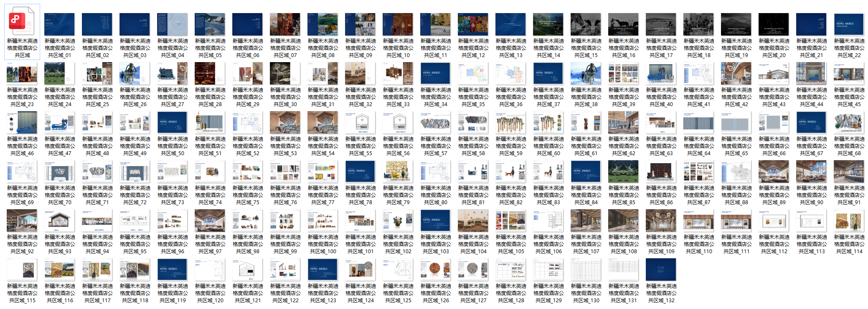Click the interior rendering thumbnail ending _53
The height and width of the screenshot is (309, 868).
point(285,122)
